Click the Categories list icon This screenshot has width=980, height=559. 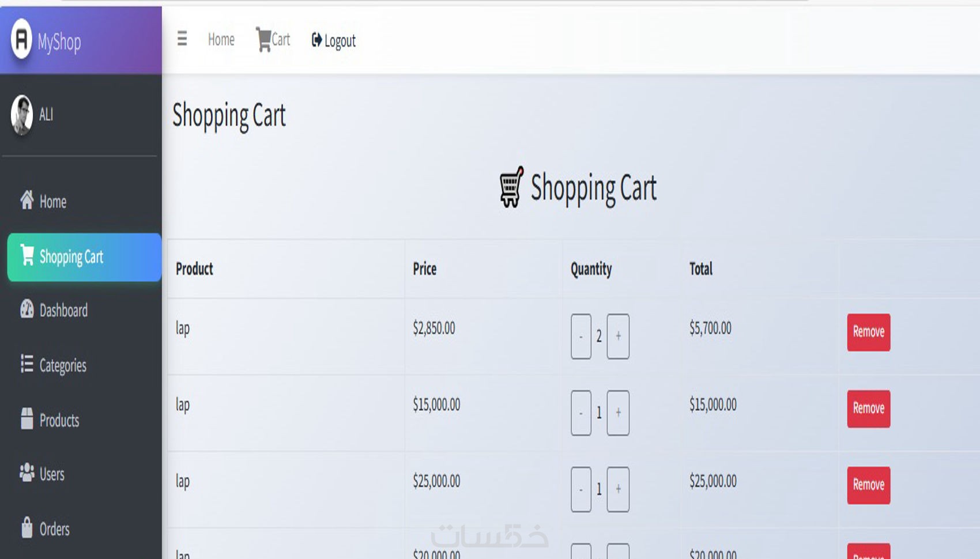(27, 364)
